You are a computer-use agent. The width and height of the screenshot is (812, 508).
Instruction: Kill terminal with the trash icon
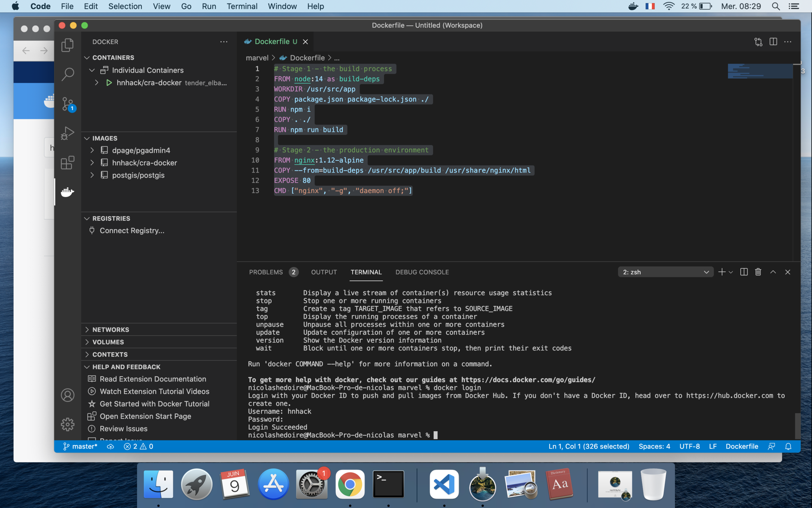coord(758,272)
